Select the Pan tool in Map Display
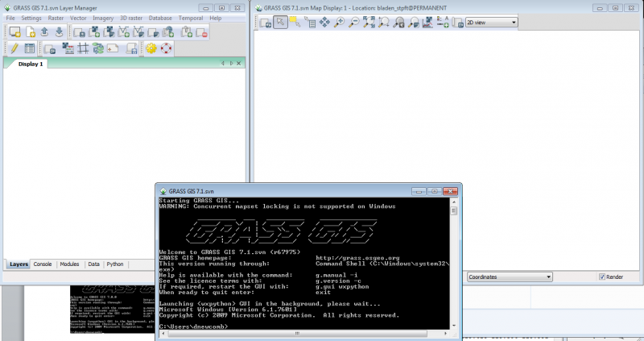This screenshot has width=644, height=341. [324, 22]
